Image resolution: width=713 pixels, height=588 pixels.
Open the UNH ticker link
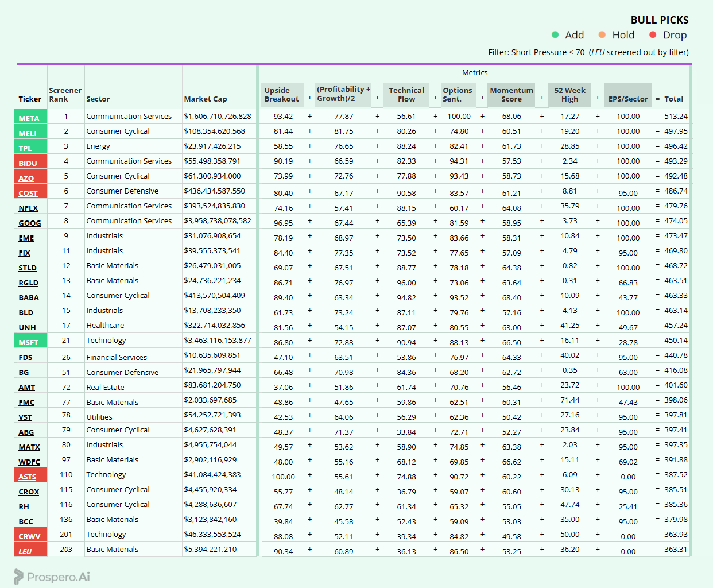point(27,327)
